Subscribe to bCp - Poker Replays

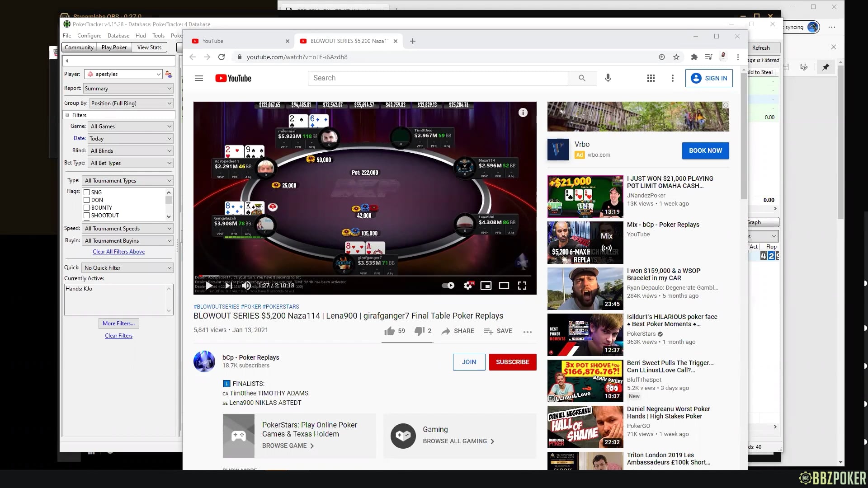point(512,362)
